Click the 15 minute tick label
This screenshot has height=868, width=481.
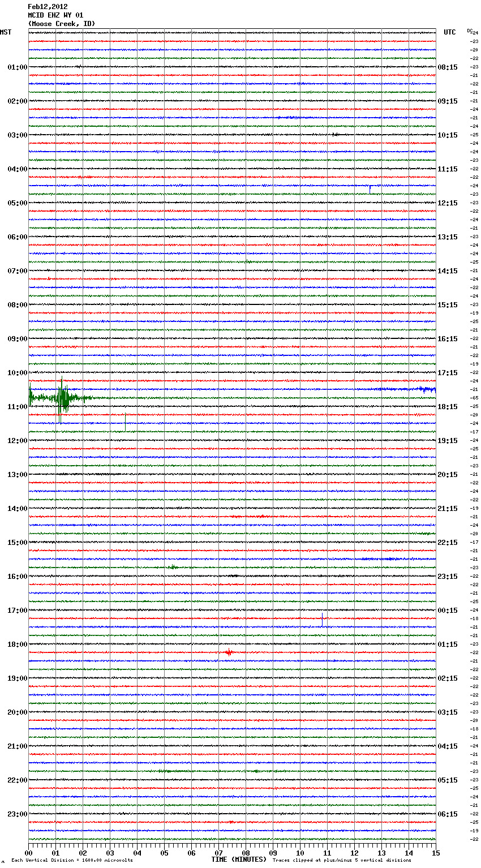[436, 853]
